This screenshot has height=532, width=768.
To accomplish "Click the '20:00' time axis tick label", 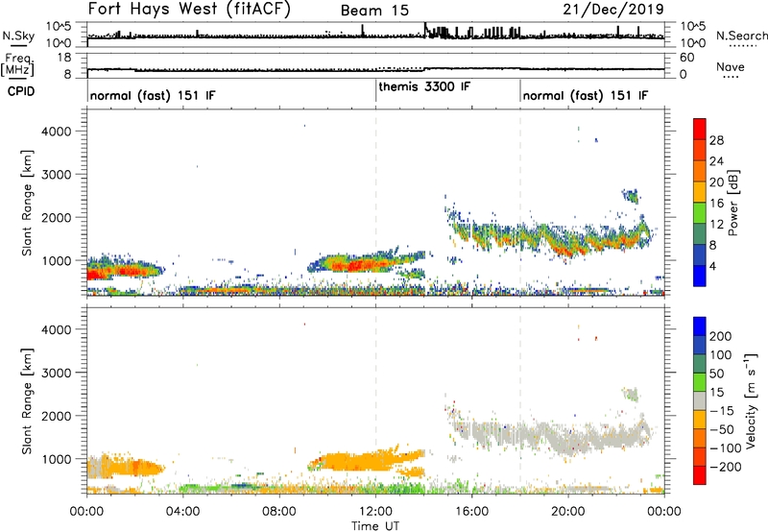I will click(x=568, y=512).
